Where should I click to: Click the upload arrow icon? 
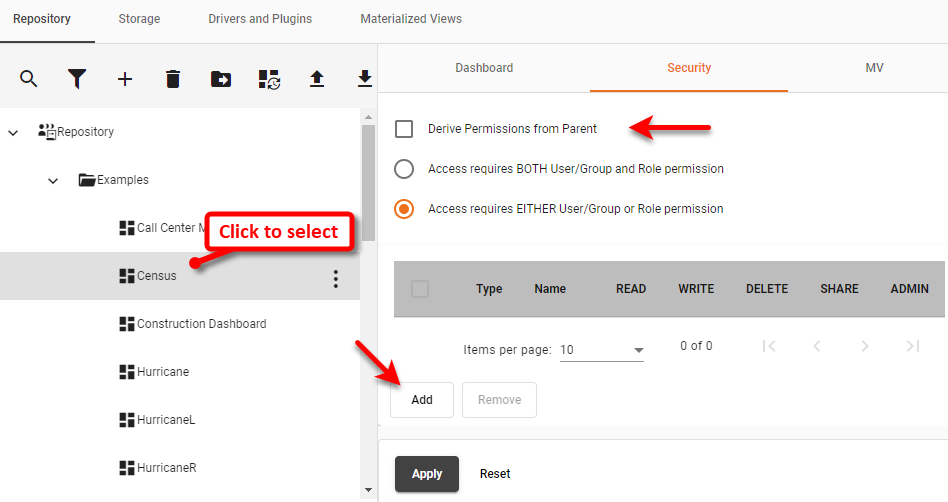pyautogui.click(x=317, y=79)
